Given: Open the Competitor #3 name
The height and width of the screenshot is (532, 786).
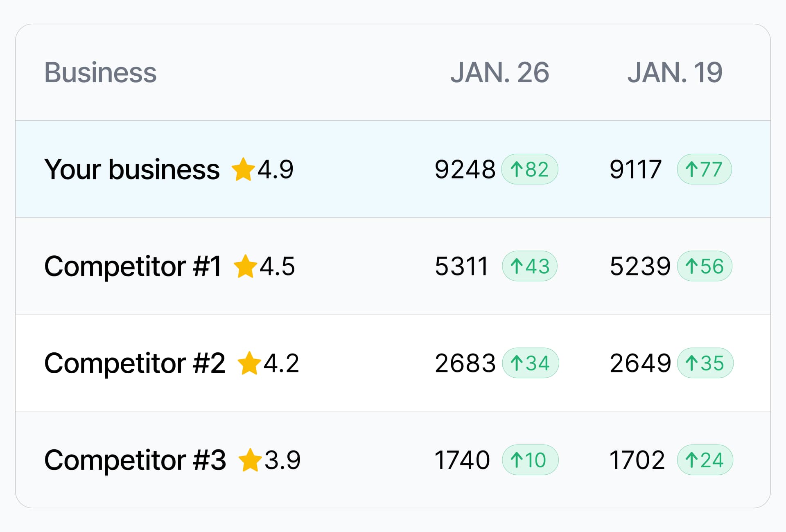Looking at the screenshot, I should (x=135, y=460).
